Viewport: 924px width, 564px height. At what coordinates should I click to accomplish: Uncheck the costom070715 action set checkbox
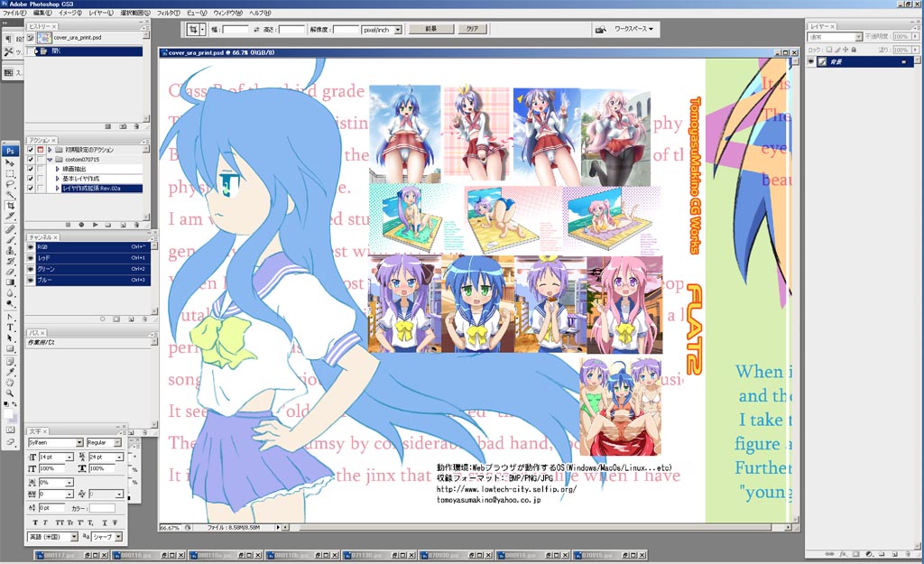point(31,159)
